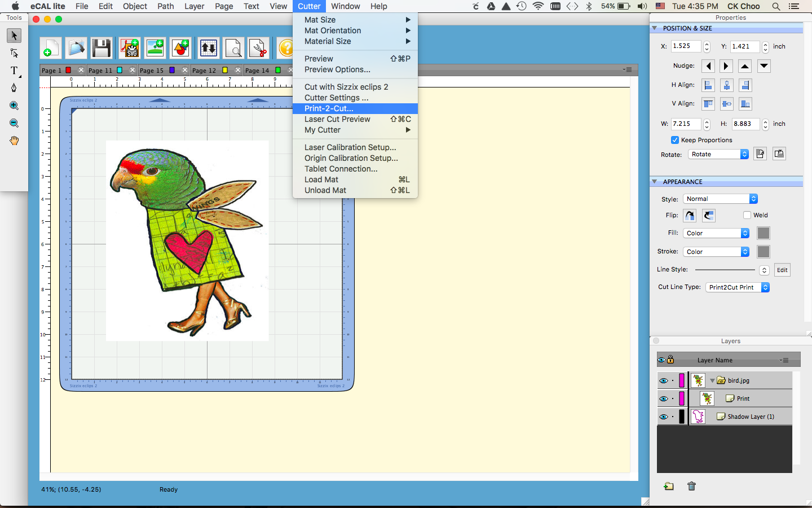Choose Print-2-Cut from Cutter menu
812x508 pixels.
coord(355,108)
